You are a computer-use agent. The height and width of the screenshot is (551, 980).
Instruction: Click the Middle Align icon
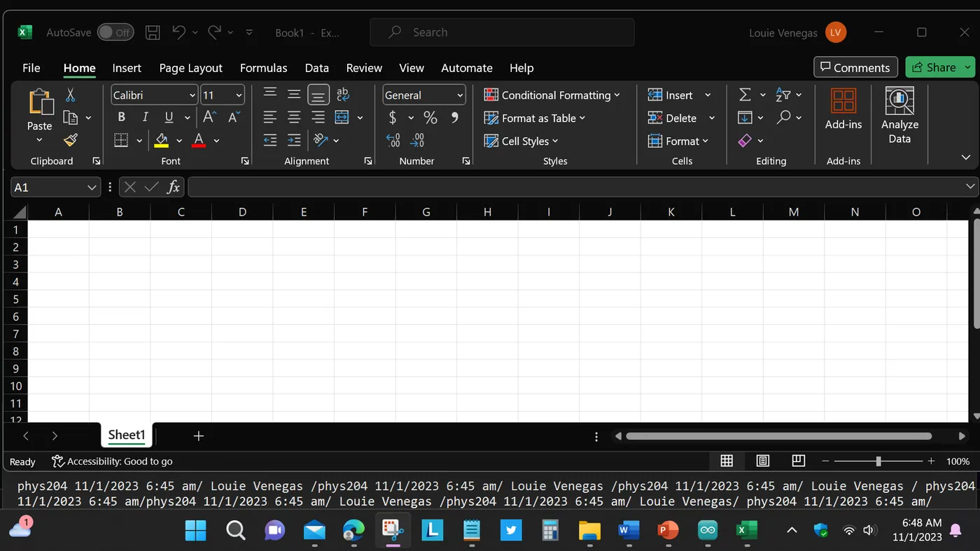(294, 95)
